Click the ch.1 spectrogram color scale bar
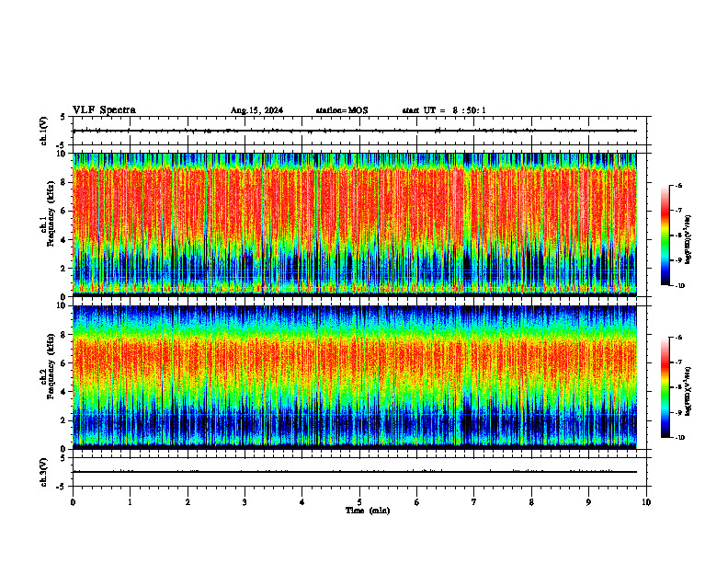 (x=665, y=236)
